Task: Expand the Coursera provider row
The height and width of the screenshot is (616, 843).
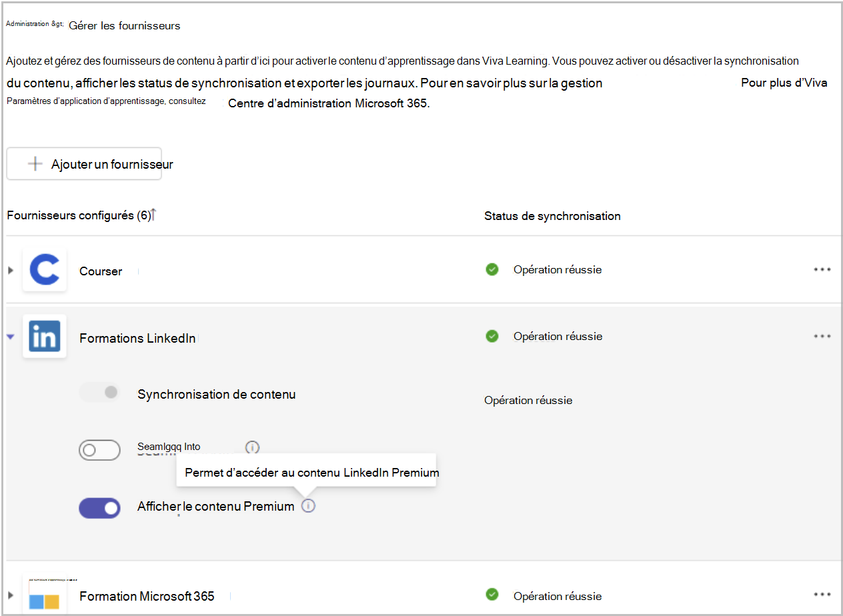Action: click(11, 271)
